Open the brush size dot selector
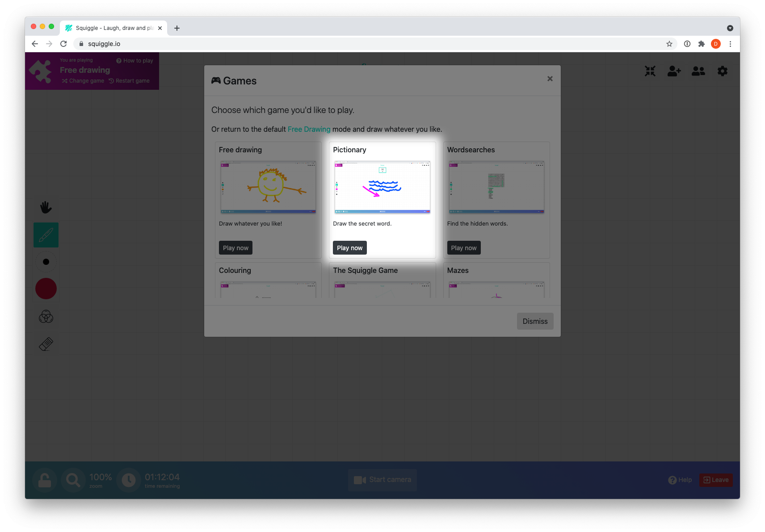 (x=46, y=262)
